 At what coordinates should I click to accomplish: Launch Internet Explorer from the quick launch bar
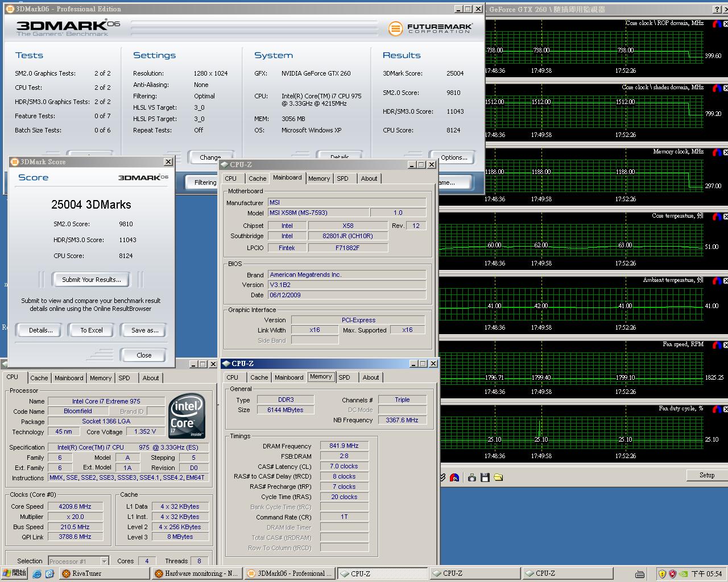[37, 573]
